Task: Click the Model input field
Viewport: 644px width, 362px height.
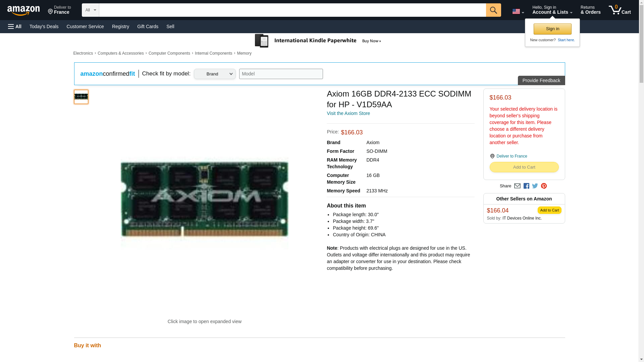Action: pos(281,74)
